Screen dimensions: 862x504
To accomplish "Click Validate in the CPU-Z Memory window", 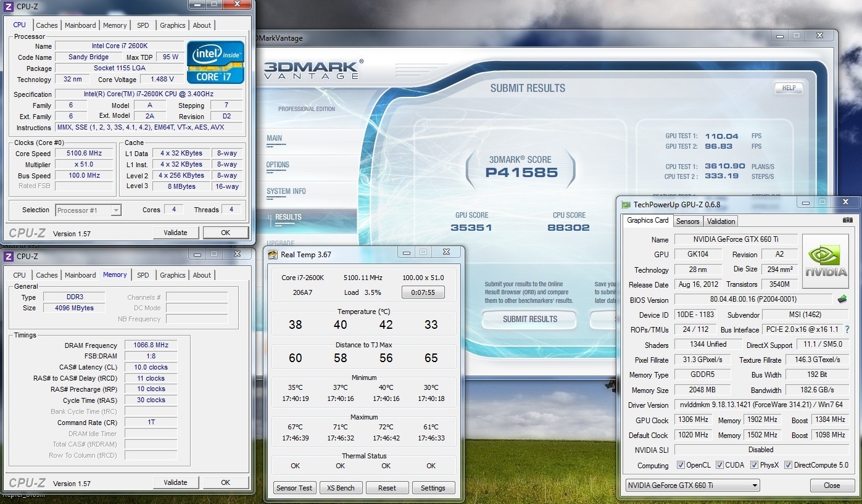I will tap(176, 482).
